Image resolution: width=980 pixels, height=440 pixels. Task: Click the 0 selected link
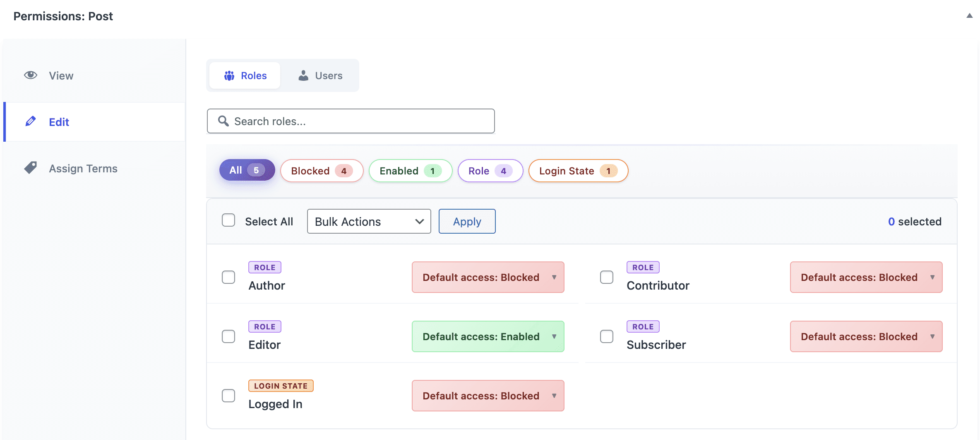[x=915, y=221]
